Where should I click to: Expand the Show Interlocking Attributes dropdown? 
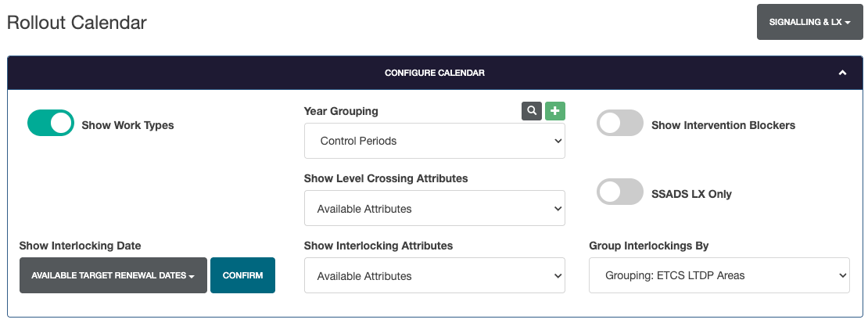[434, 275]
